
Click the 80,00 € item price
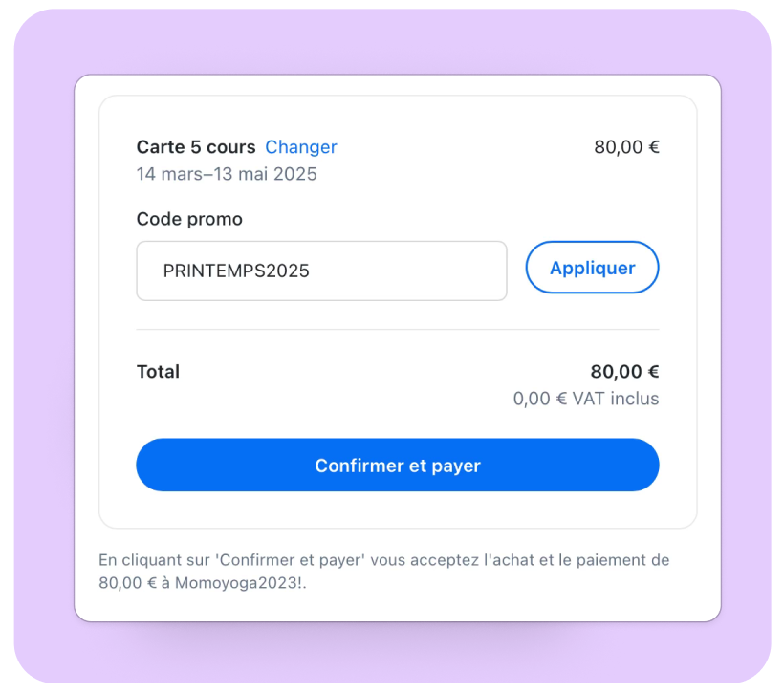coord(626,147)
